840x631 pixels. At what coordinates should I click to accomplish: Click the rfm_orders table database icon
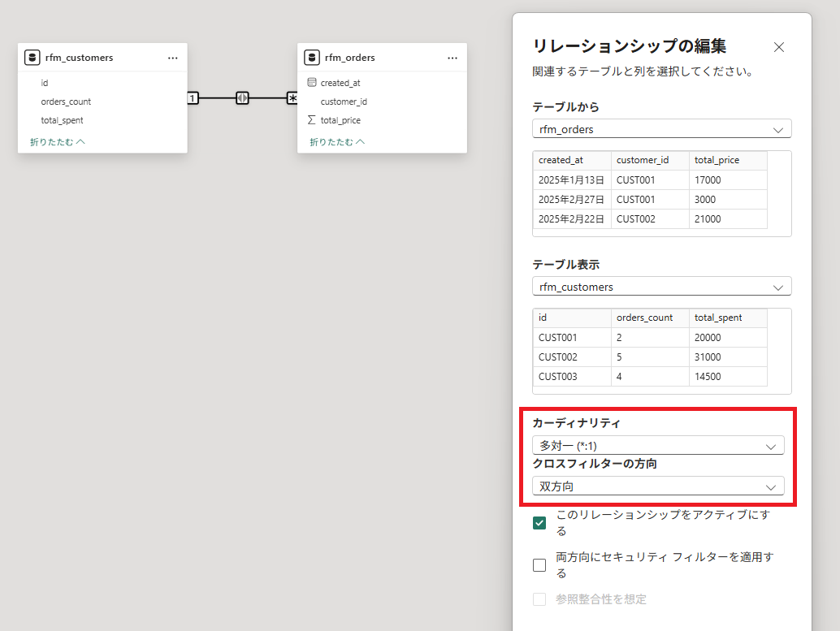pos(312,58)
